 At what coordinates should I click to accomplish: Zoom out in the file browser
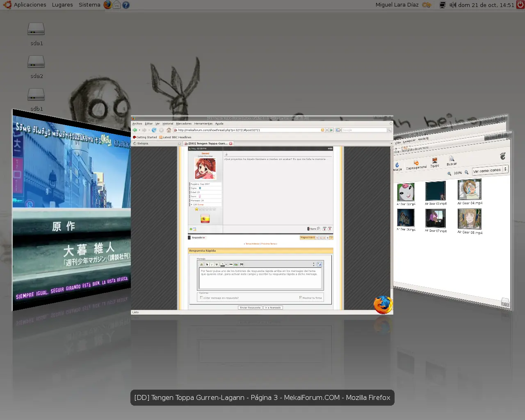point(449,173)
